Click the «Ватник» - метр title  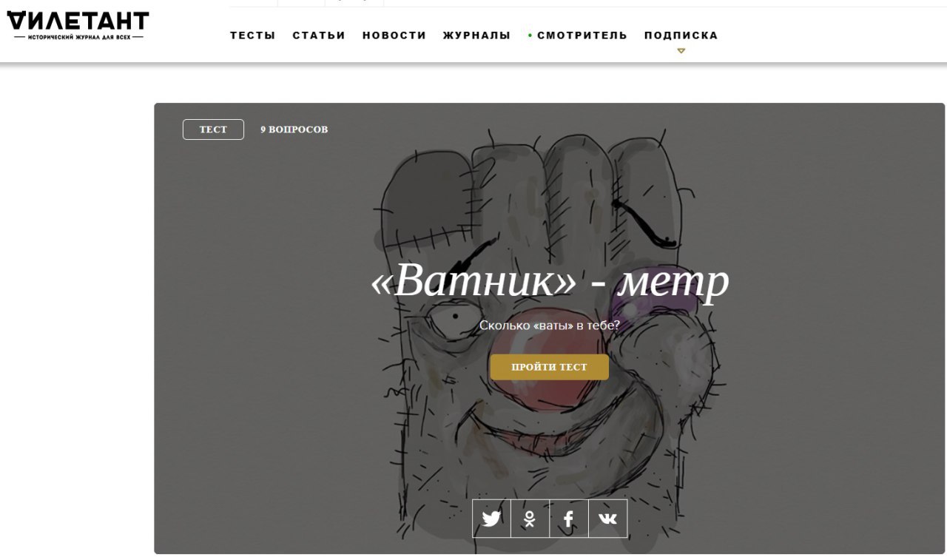[550, 281]
